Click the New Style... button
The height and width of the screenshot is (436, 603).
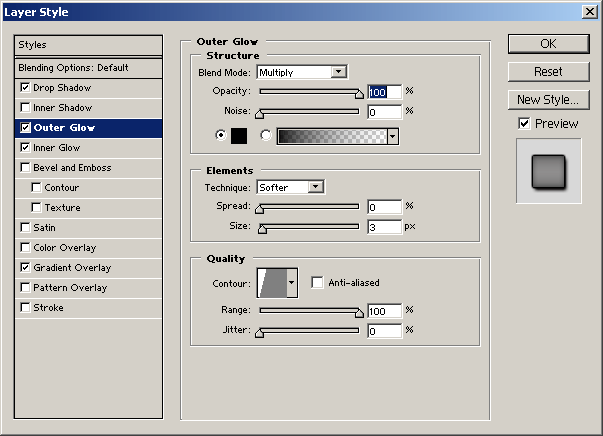pos(548,100)
